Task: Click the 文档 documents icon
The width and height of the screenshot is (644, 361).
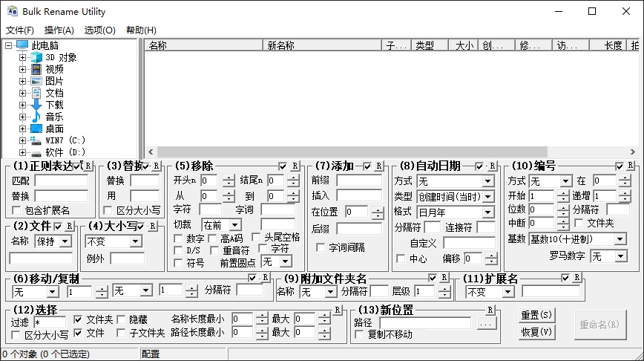Action: (x=36, y=93)
